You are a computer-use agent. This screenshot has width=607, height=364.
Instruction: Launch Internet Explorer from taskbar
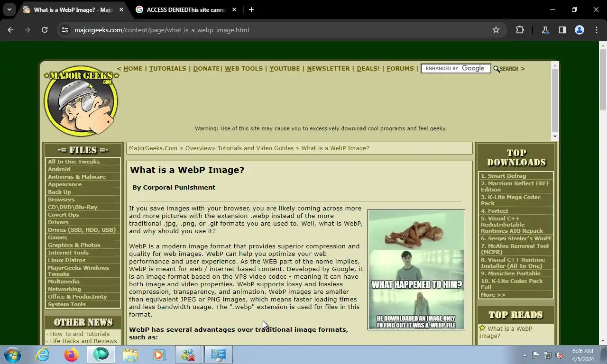coord(42,355)
